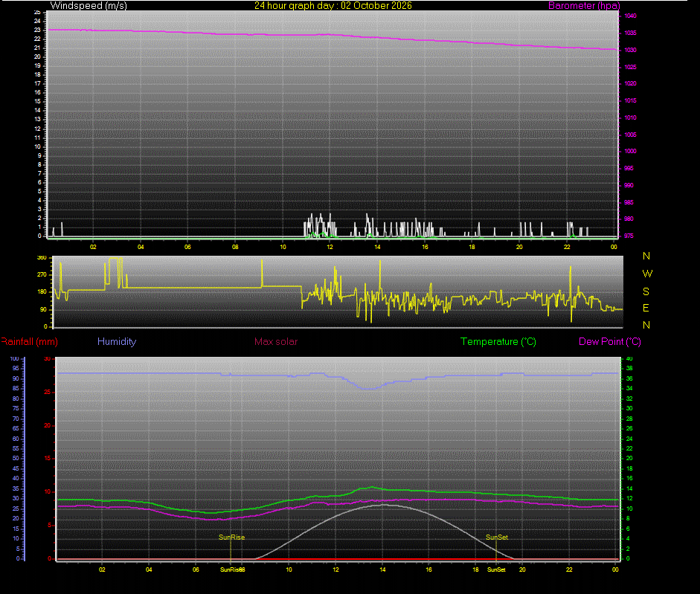Click the "S" wind direction compass label
Screen dimensions: 700x594
pos(646,292)
